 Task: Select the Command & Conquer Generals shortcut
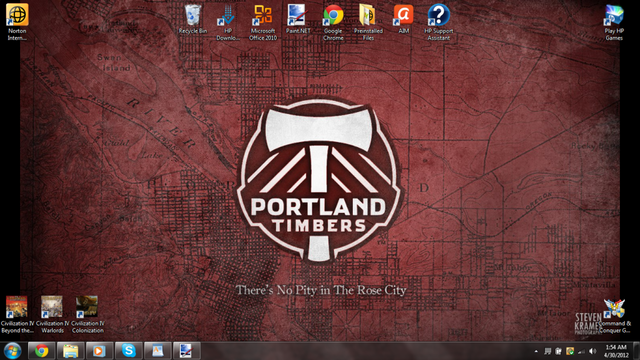[x=614, y=316]
